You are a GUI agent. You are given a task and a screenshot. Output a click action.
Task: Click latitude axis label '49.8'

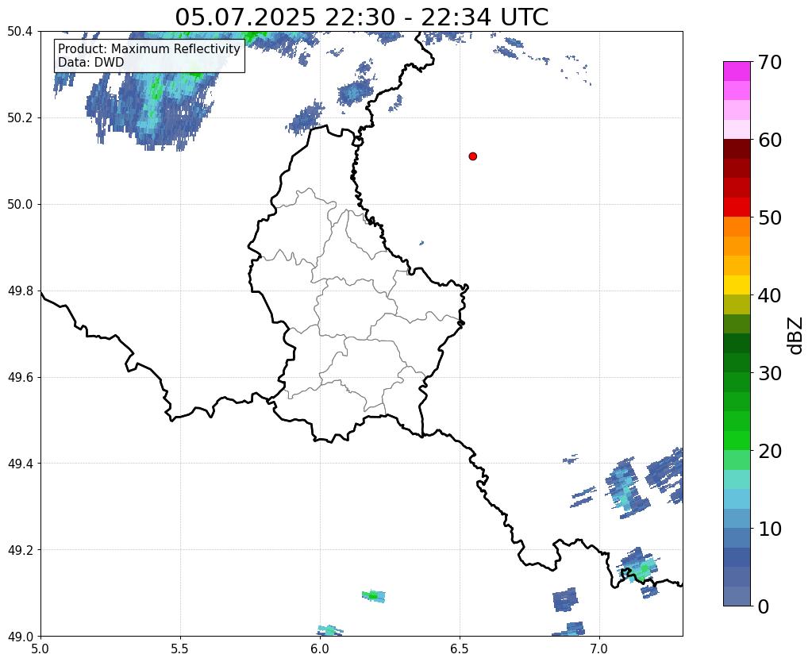pos(20,291)
